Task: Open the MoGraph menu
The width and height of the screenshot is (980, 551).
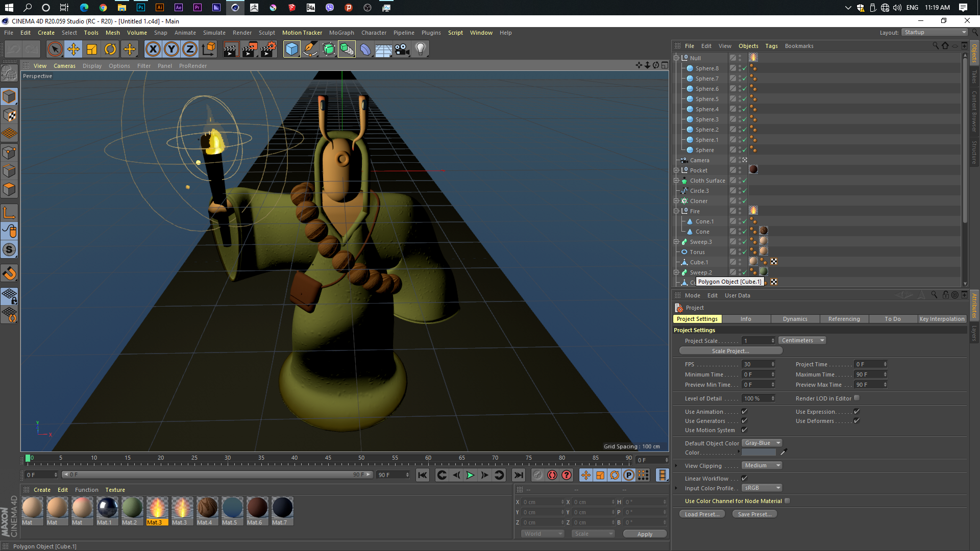Action: pos(341,33)
